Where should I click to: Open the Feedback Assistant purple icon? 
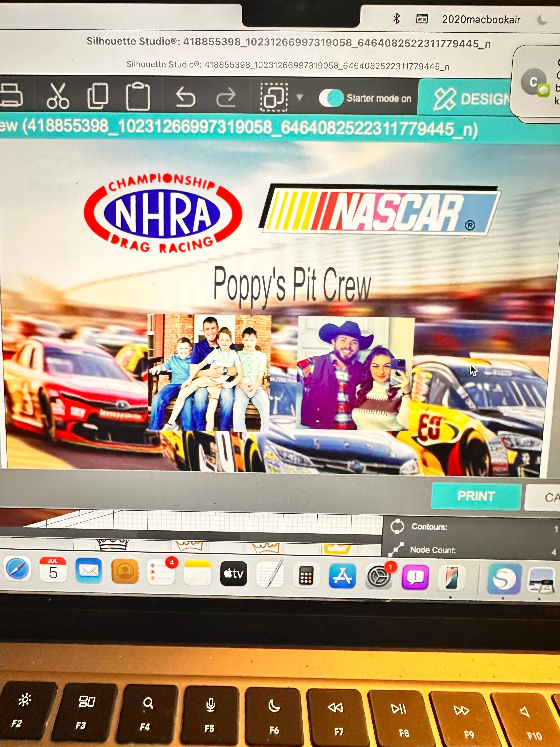(x=415, y=577)
